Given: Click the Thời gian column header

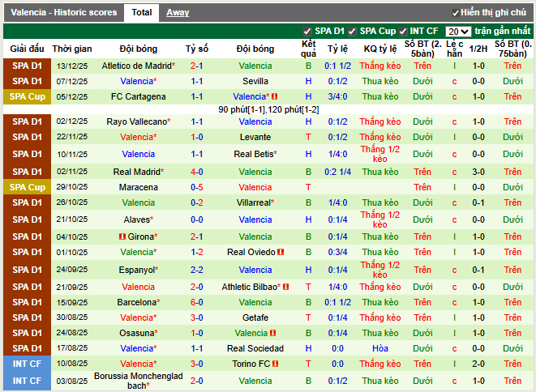Looking at the screenshot, I should (72, 49).
